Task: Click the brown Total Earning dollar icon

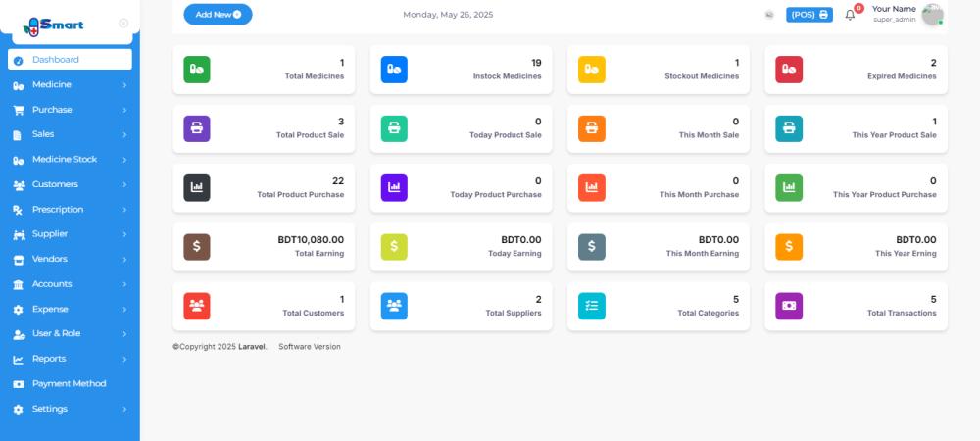Action: tap(197, 247)
